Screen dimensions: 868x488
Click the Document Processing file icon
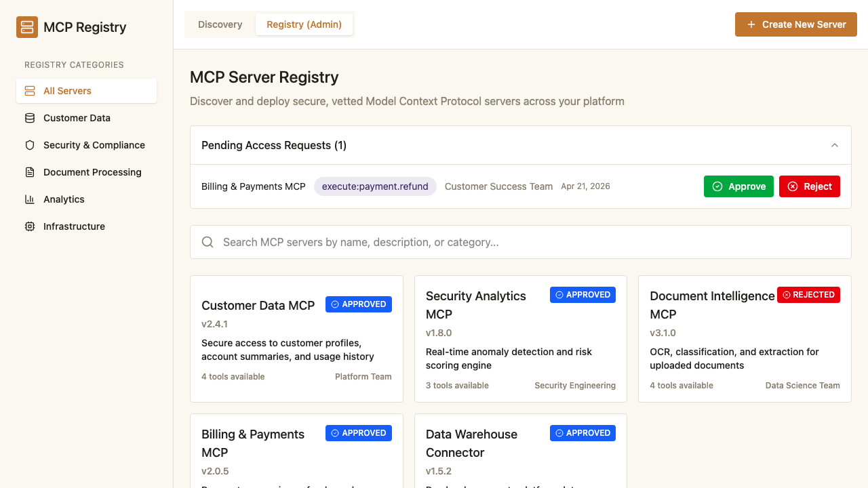pyautogui.click(x=30, y=172)
